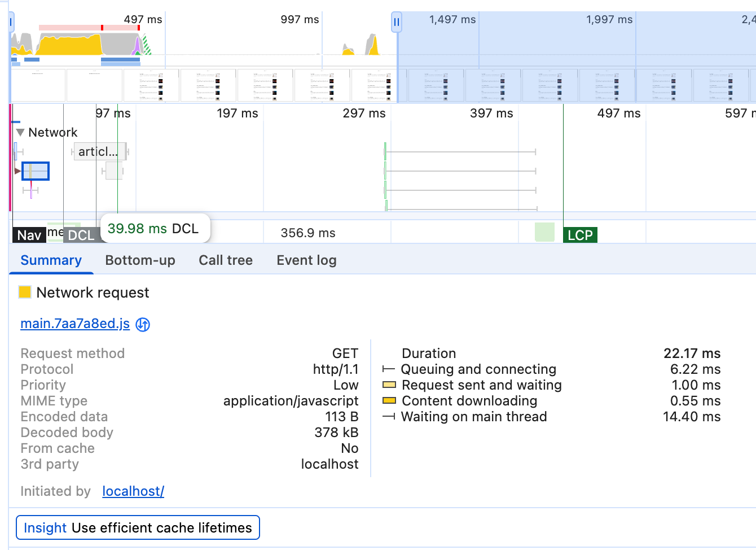Switch to the Bottom-up tab
Viewport: 756px width, 550px height.
[140, 260]
